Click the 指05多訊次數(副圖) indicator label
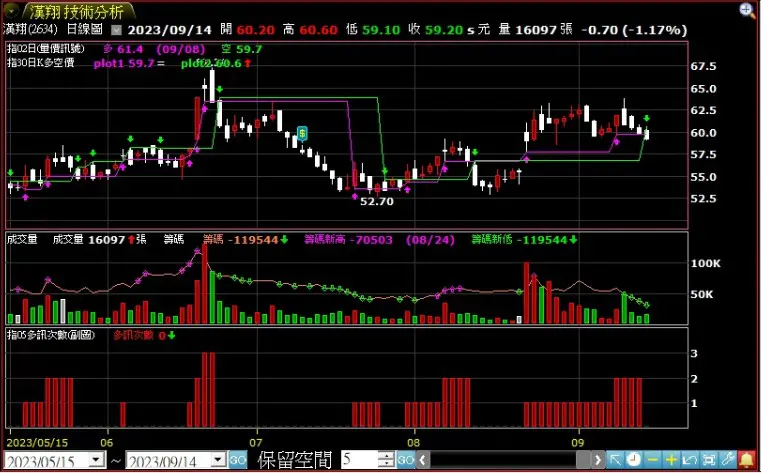 point(51,335)
